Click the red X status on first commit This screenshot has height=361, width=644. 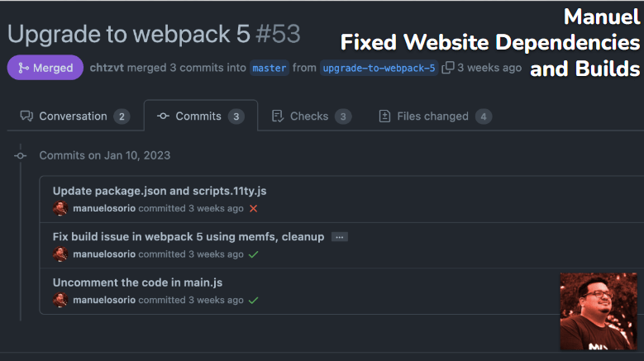254,209
